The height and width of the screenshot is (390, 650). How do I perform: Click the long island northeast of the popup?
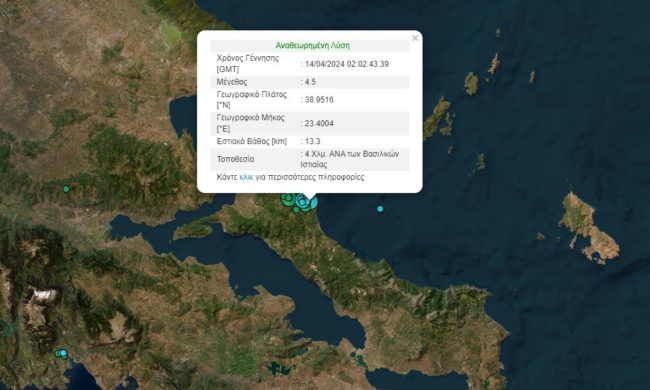[x=436, y=118]
